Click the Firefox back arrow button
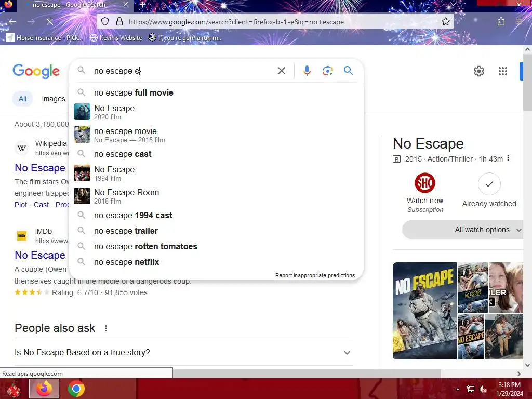Viewport: 532px width, 399px height. point(12,22)
